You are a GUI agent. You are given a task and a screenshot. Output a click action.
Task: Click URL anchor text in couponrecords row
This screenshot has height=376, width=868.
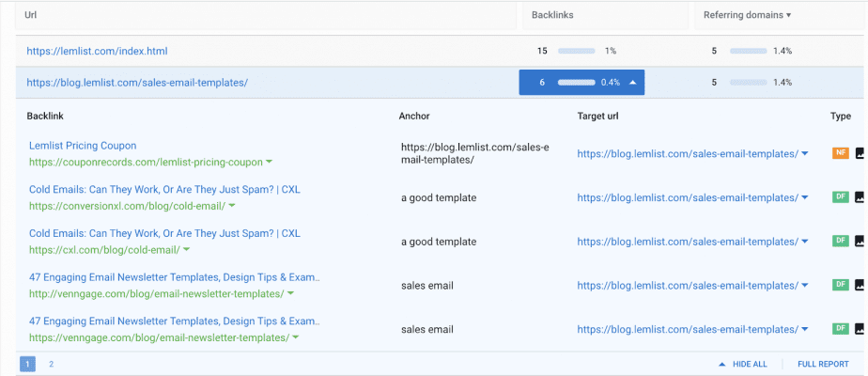pos(475,153)
